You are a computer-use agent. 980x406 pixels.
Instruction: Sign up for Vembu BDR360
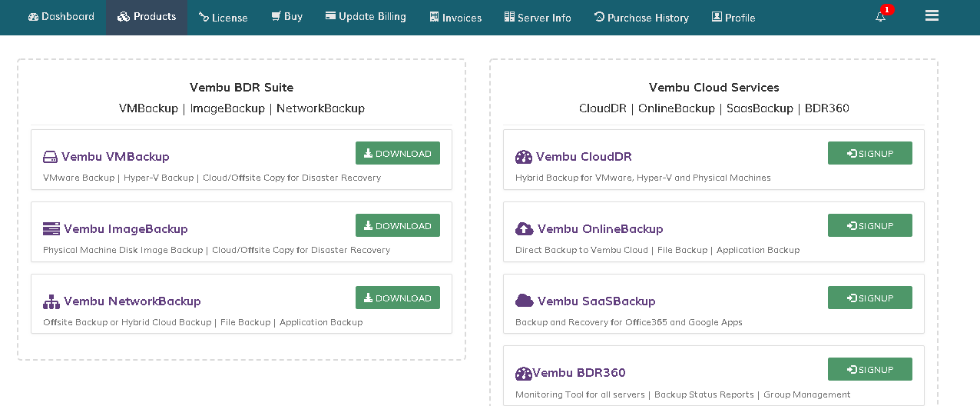pyautogui.click(x=870, y=369)
